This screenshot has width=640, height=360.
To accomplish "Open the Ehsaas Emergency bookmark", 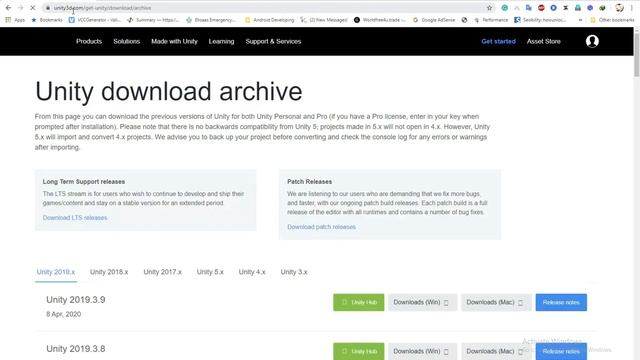I will click(211, 20).
